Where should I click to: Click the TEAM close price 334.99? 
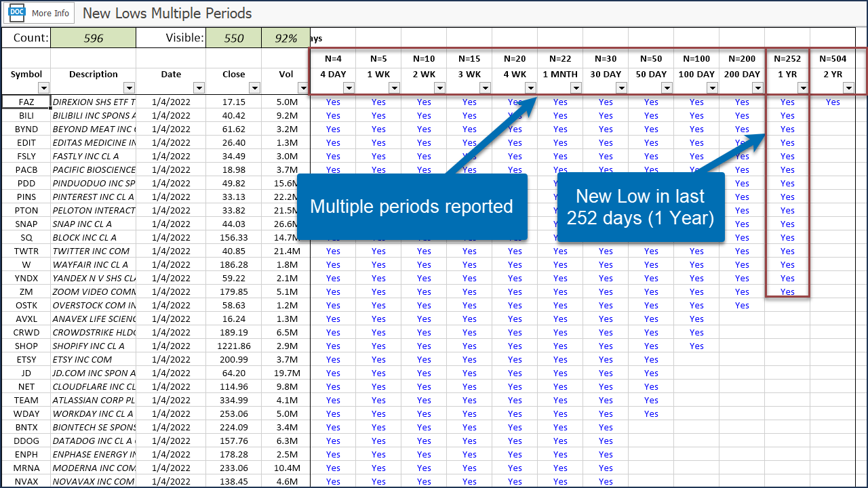point(234,400)
